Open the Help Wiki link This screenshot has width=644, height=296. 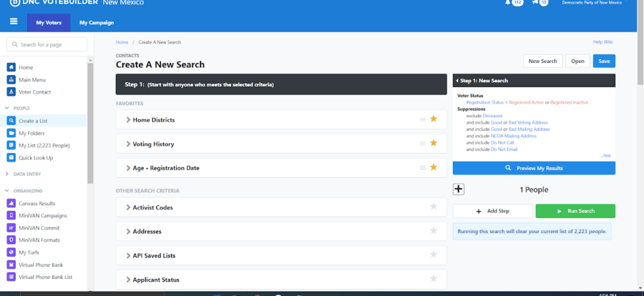click(602, 42)
